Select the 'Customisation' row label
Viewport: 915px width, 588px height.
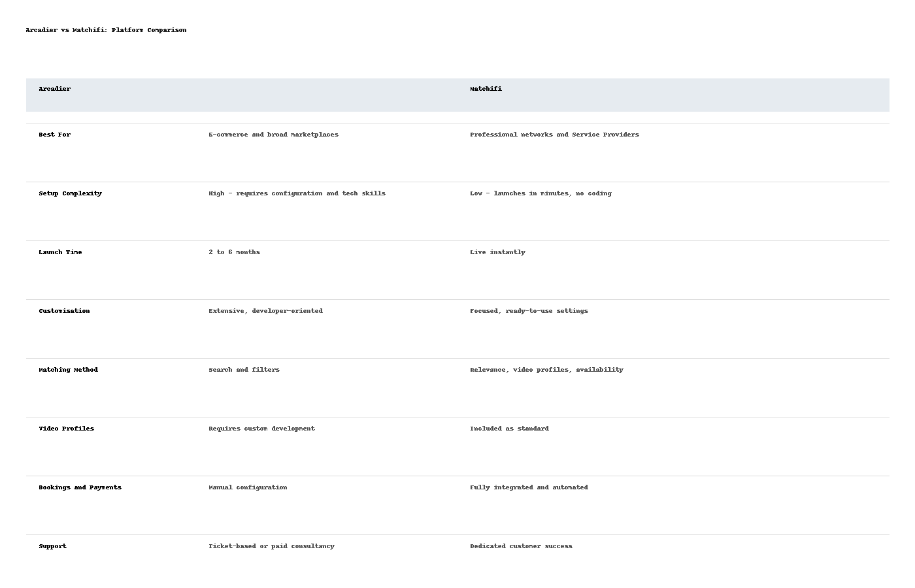coord(65,311)
